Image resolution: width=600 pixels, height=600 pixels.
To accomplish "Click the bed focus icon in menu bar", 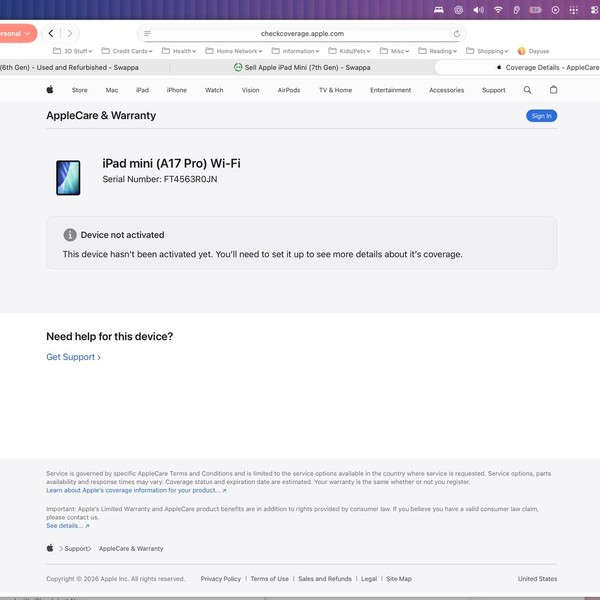I will 439,10.
